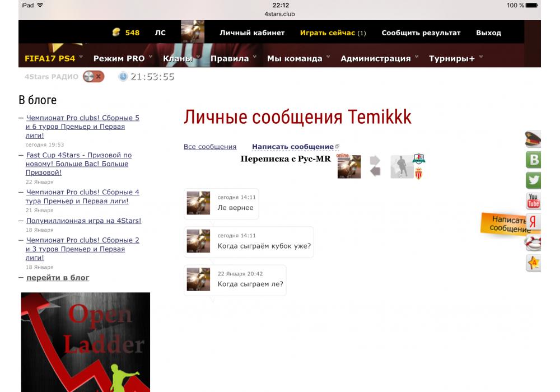The image size is (560, 392).
Task: Open the user avatar in top bar
Action: coord(193,32)
